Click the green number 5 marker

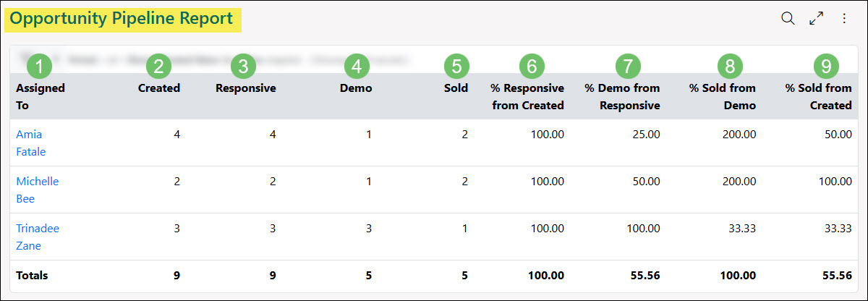tap(456, 67)
